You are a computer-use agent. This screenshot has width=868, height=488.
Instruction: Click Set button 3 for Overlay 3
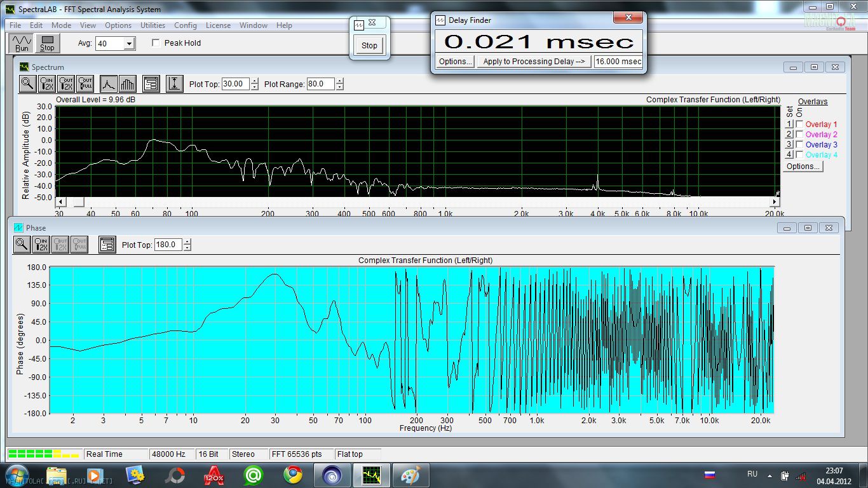pos(789,144)
